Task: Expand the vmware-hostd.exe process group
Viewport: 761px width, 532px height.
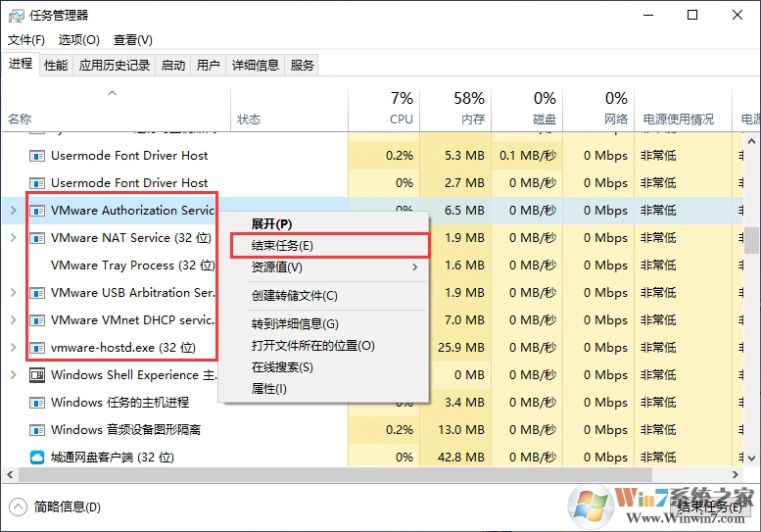Action: tap(12, 348)
